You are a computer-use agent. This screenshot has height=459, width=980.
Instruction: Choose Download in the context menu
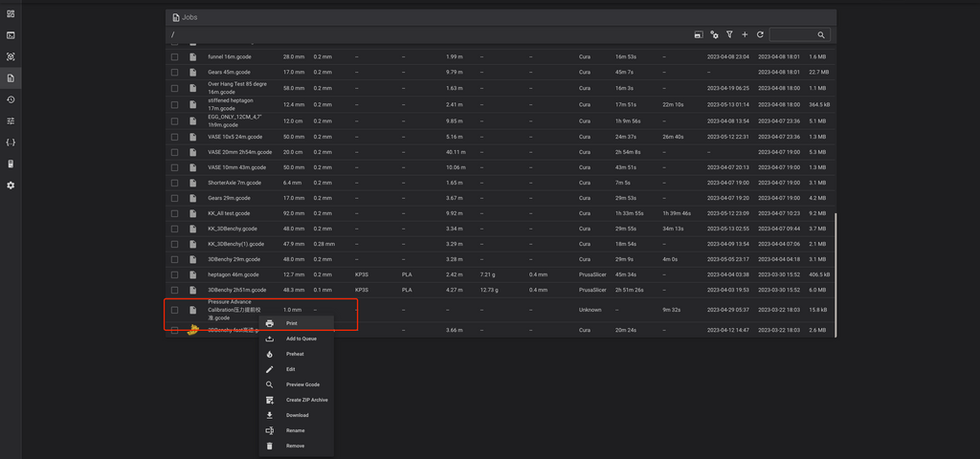point(297,415)
